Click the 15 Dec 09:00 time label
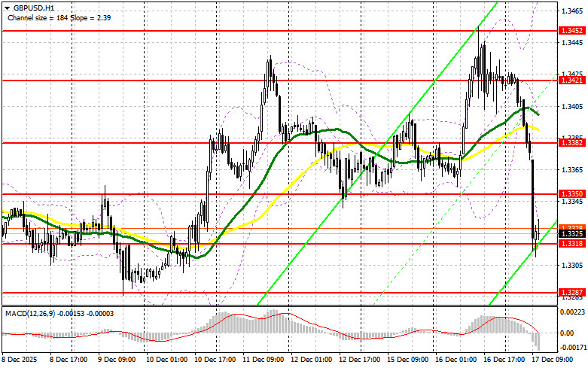The width and height of the screenshot is (588, 368). [408, 360]
